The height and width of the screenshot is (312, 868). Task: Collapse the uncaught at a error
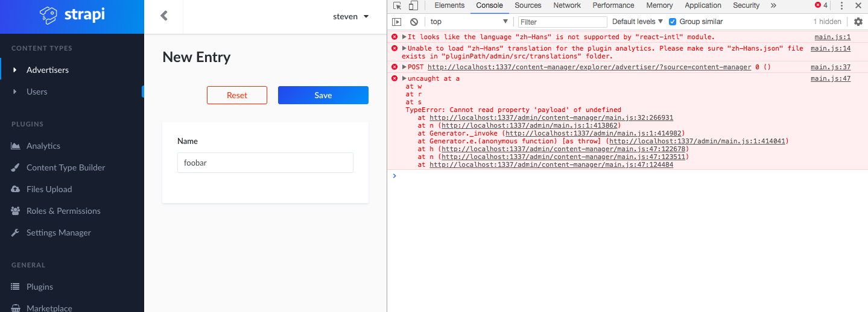point(405,78)
